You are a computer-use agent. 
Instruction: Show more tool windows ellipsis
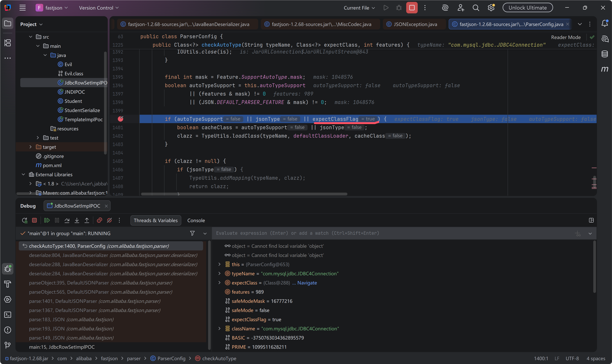point(8,58)
